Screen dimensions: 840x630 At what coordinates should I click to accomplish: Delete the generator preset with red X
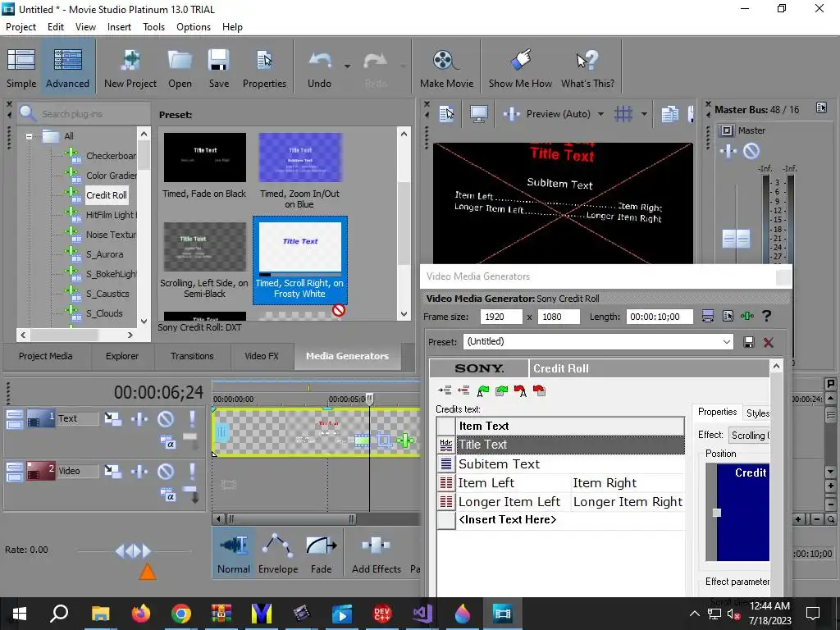(x=768, y=342)
